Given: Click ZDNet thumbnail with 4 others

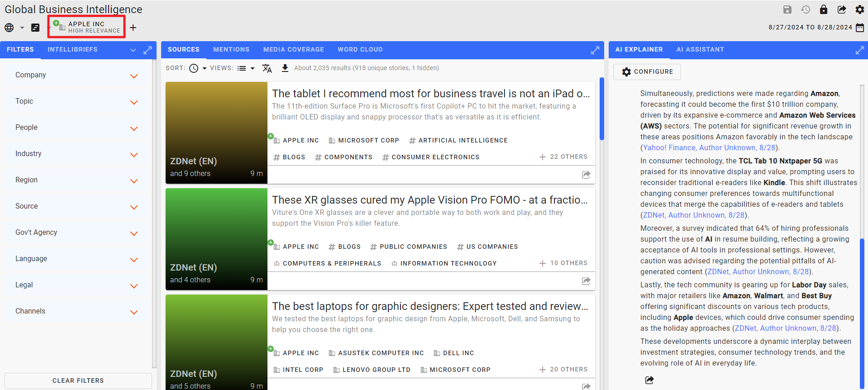Looking at the screenshot, I should (216, 239).
